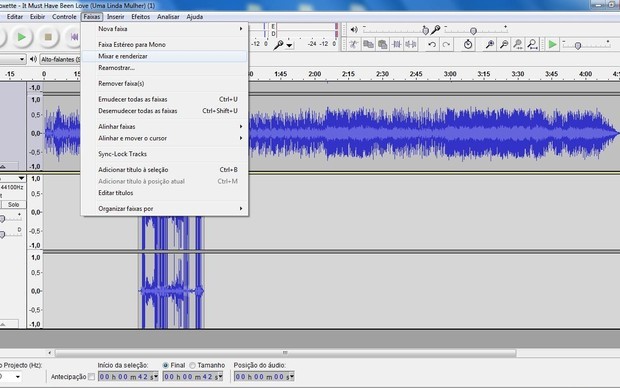The height and width of the screenshot is (388, 620).
Task: Choose Reamostrar... in the menu
Action: click(x=164, y=68)
